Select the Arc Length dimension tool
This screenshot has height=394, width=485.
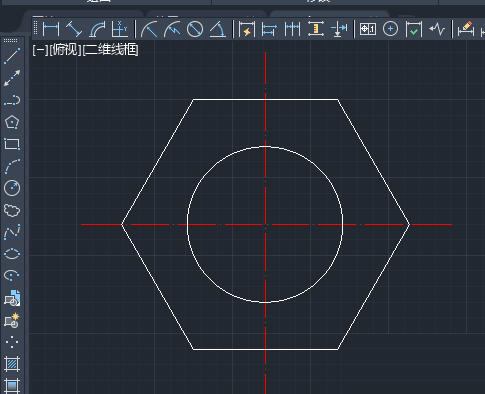coord(97,29)
